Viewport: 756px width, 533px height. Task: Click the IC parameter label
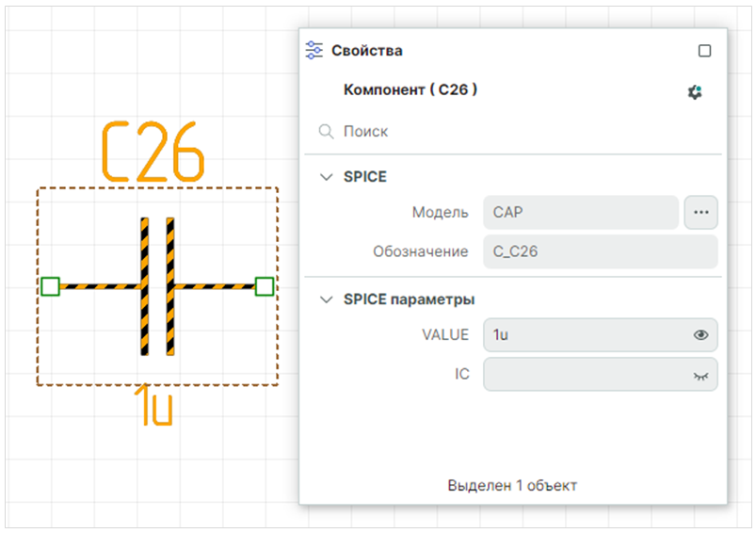coord(461,374)
